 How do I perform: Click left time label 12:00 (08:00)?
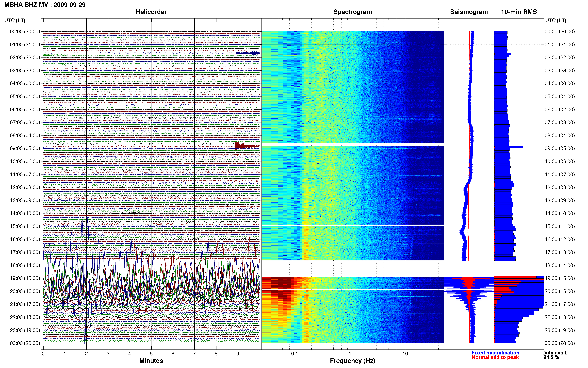click(25, 187)
